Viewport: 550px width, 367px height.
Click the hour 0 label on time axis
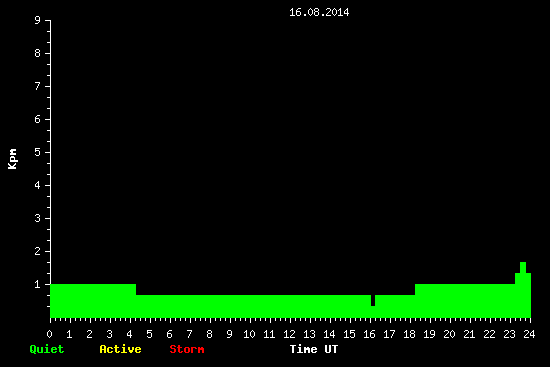pyautogui.click(x=49, y=334)
